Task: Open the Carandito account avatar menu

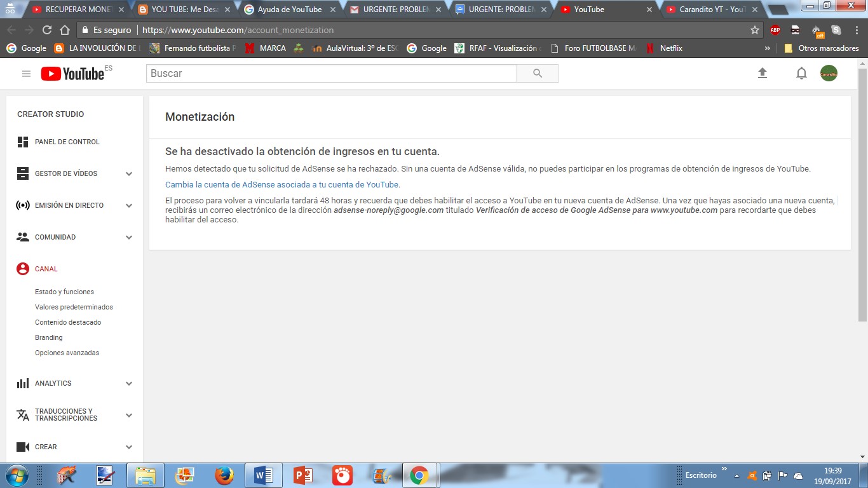Action: click(829, 74)
